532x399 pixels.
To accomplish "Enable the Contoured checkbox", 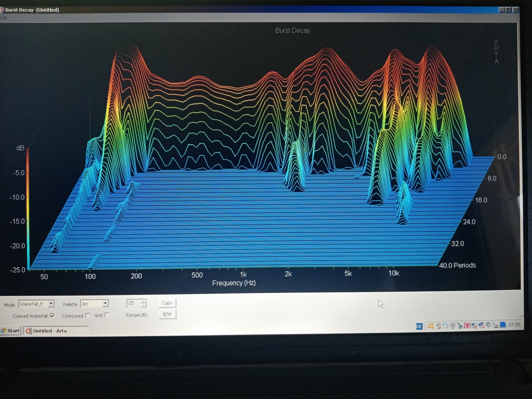I will 88,315.
